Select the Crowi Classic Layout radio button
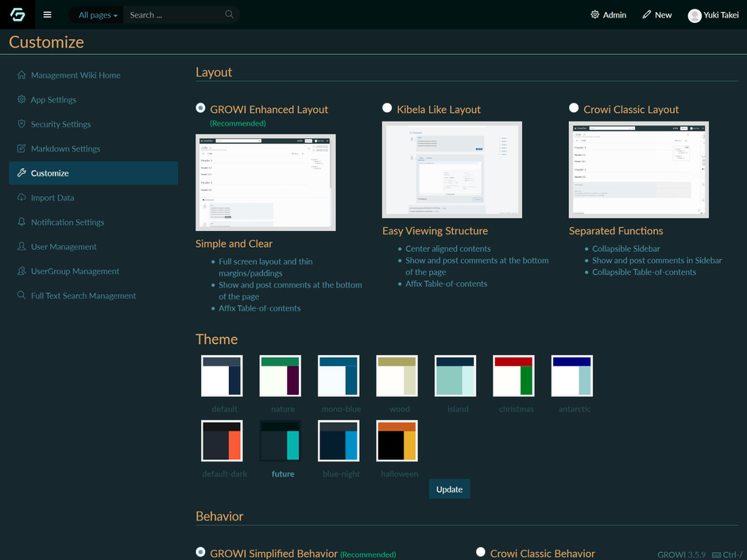747x560 pixels. tap(574, 108)
